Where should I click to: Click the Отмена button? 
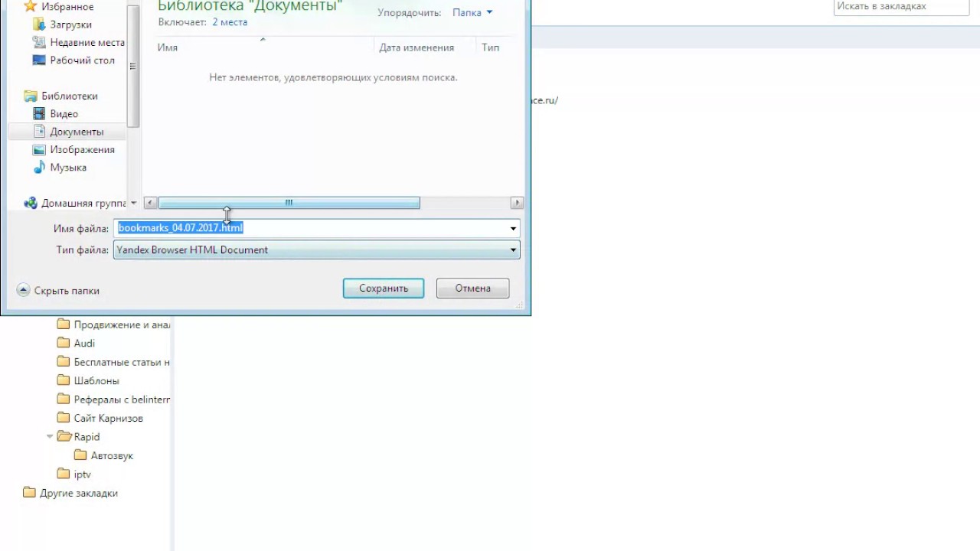tap(472, 289)
